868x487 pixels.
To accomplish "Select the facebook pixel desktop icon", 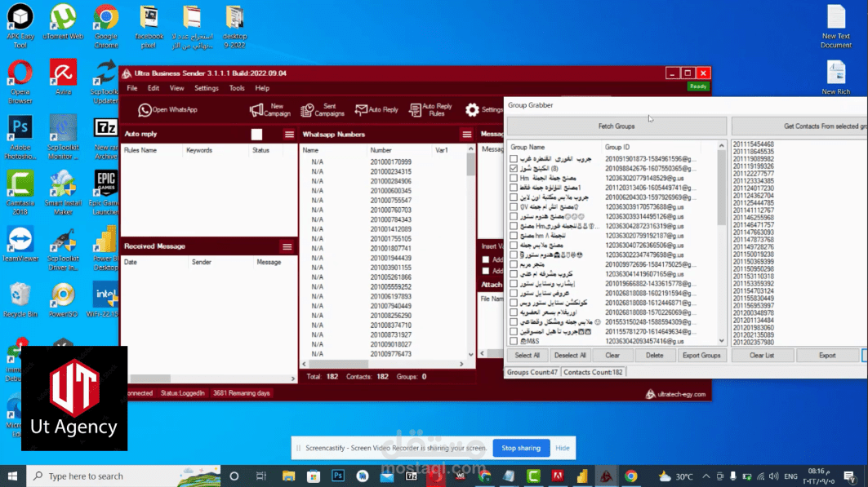I will pyautogui.click(x=149, y=26).
